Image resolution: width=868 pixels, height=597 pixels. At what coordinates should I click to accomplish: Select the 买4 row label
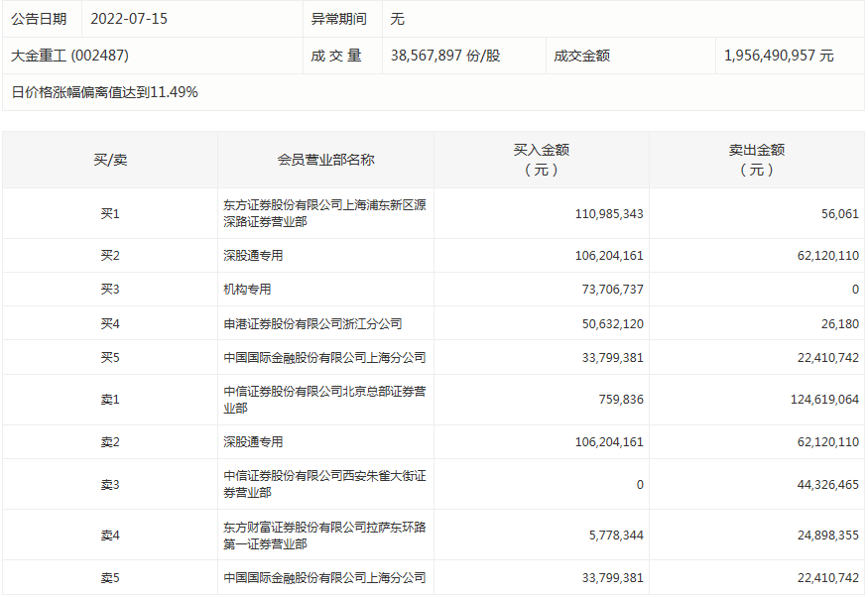pos(110,323)
